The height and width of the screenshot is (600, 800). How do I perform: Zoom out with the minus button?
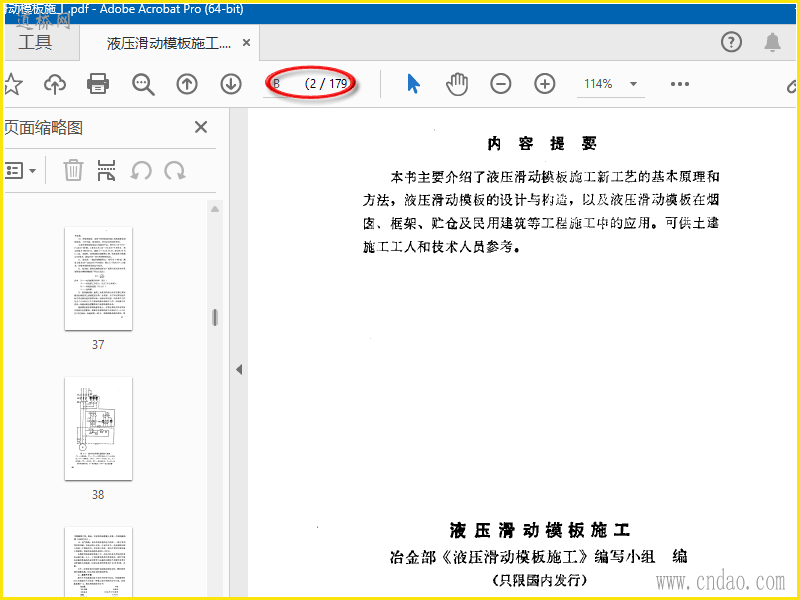click(501, 84)
